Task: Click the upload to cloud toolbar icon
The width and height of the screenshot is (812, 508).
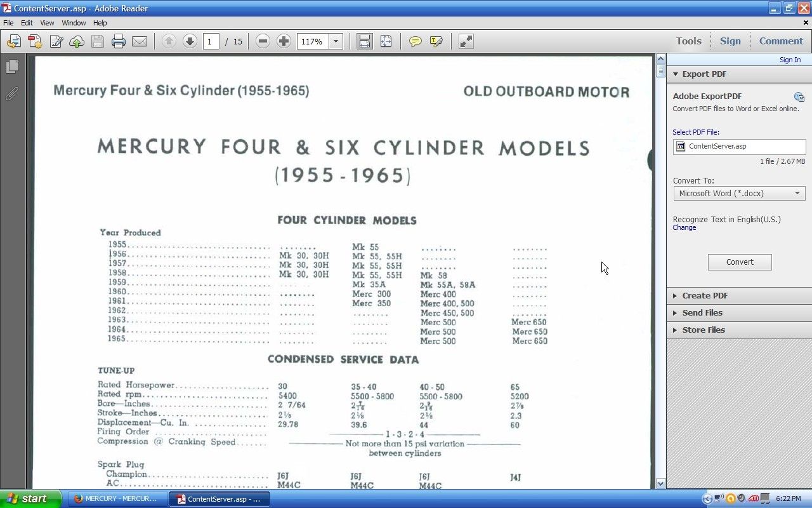Action: pos(77,41)
